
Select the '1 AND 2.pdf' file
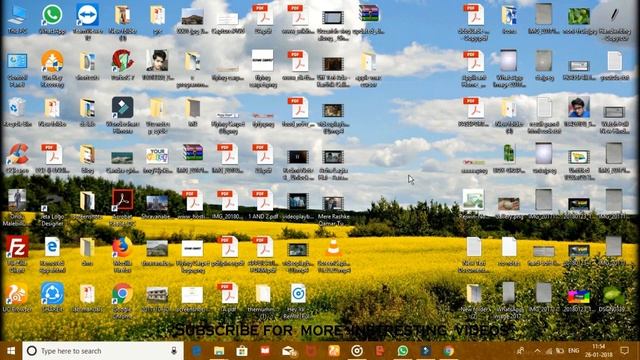pos(263,205)
